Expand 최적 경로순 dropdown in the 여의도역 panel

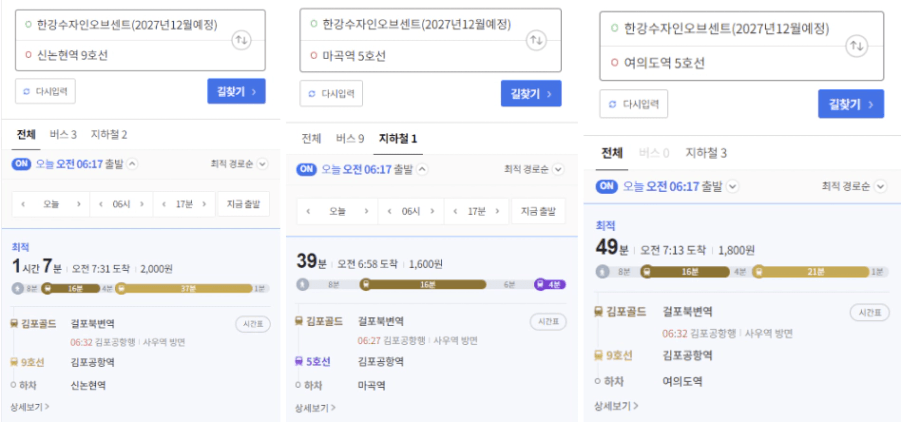coord(853,186)
